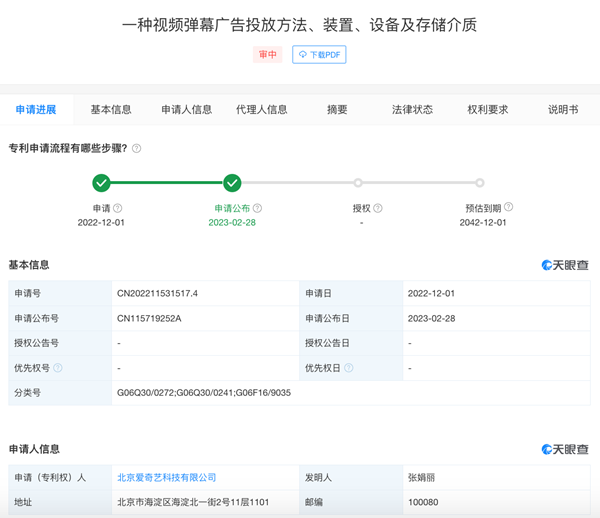Click help icon next to 授权 label

[378, 209]
